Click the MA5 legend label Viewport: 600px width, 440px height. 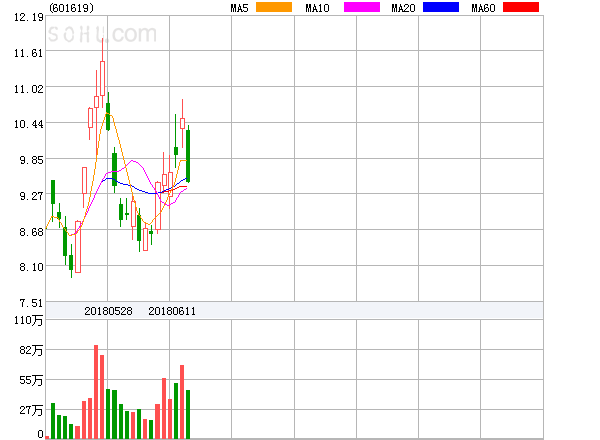tap(240, 8)
